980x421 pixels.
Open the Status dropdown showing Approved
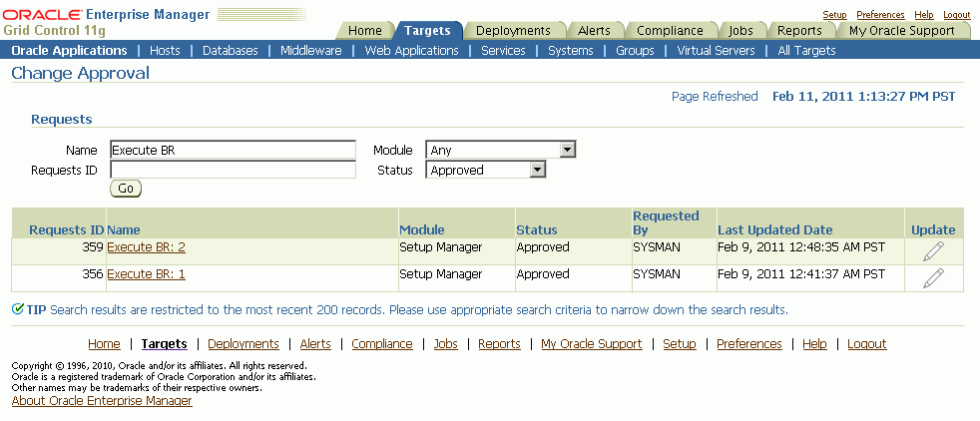[486, 170]
